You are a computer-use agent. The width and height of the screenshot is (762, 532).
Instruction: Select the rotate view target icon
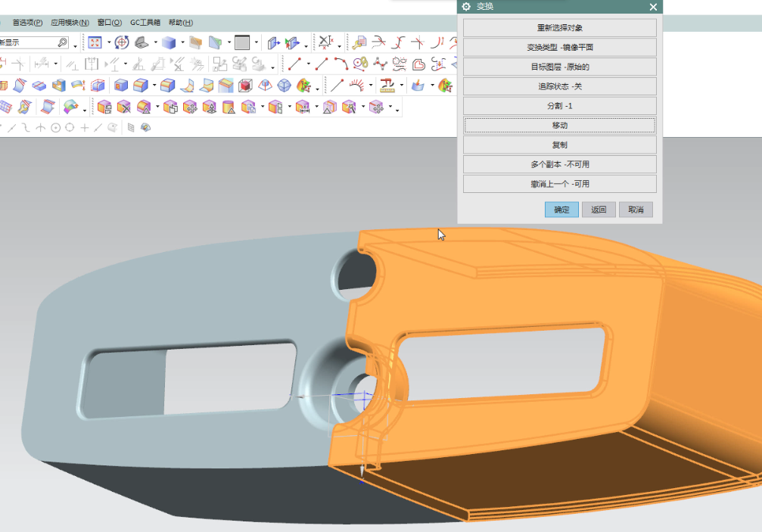(x=121, y=42)
